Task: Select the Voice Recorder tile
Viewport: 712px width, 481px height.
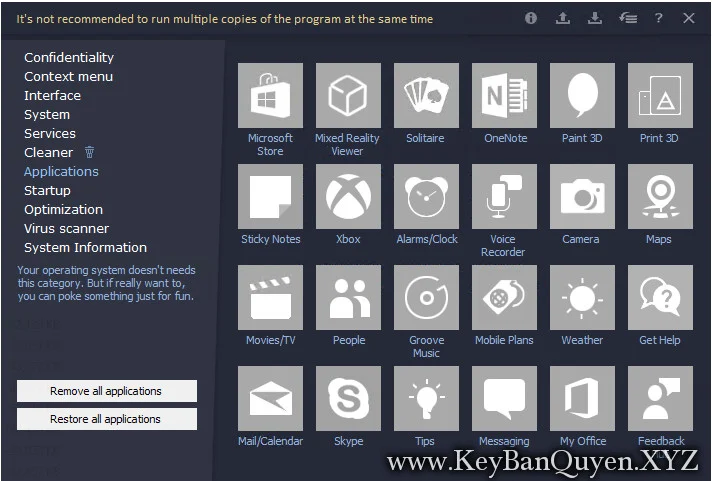Action: [504, 196]
